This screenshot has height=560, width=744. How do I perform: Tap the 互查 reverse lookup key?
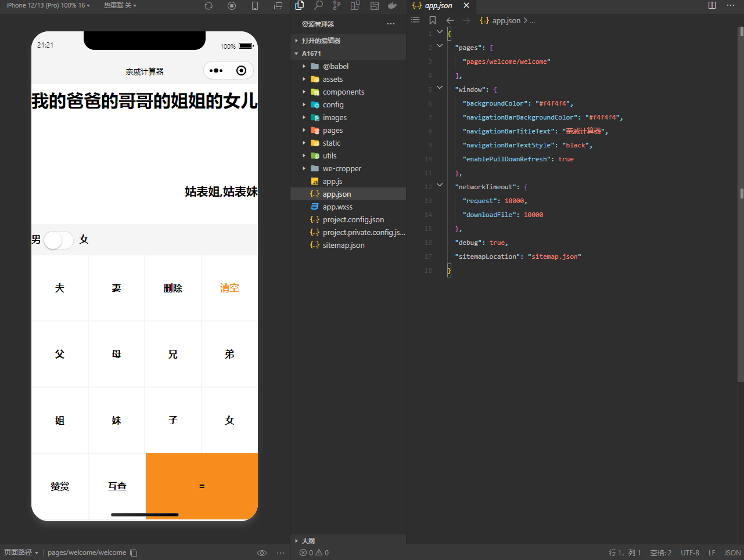[117, 486]
